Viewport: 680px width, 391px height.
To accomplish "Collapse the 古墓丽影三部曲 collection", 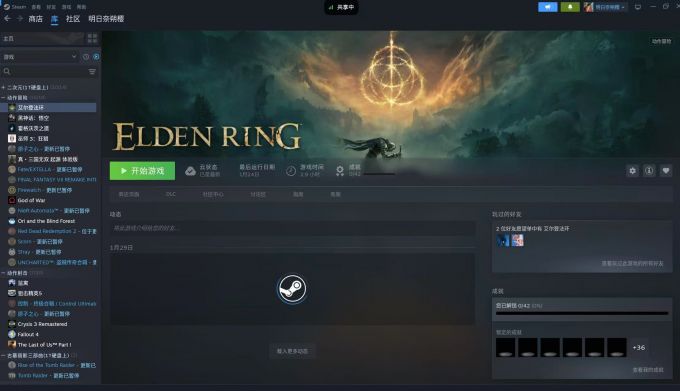I will click(3, 355).
